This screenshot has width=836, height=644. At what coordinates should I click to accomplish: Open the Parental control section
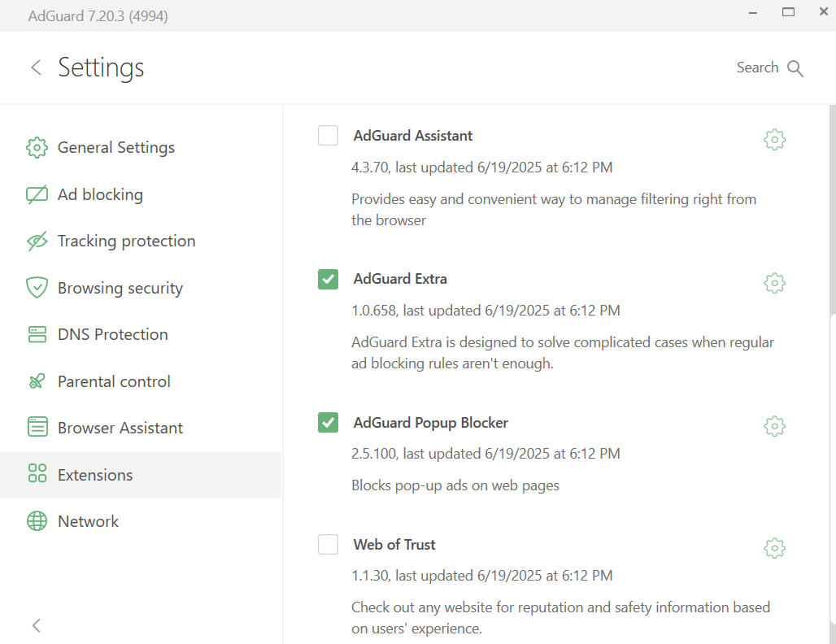pyautogui.click(x=141, y=381)
